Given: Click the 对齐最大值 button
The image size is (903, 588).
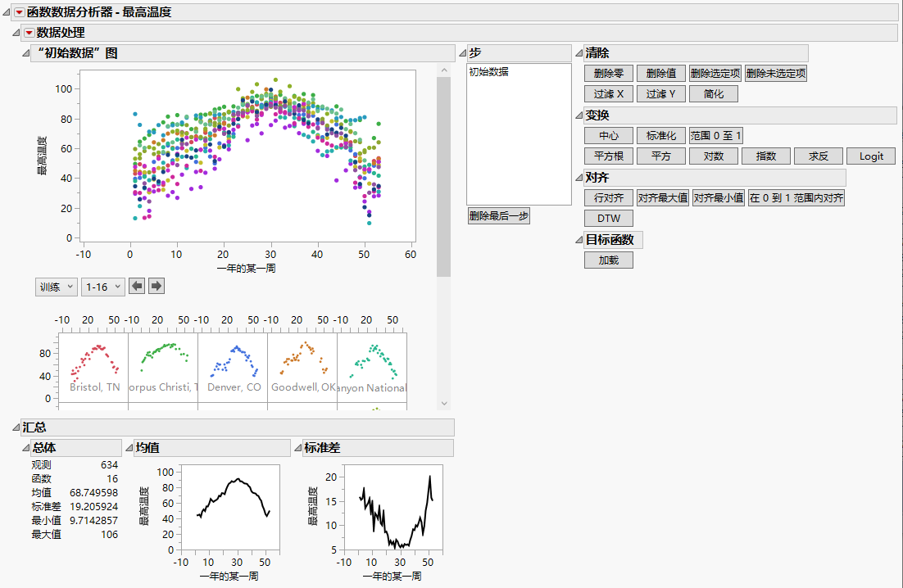Looking at the screenshot, I should tap(662, 198).
